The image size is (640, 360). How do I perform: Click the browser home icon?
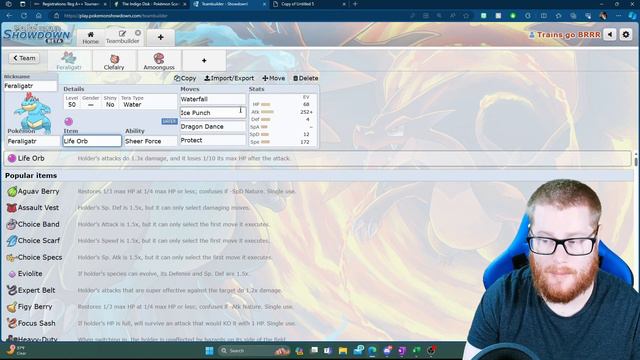[39, 16]
